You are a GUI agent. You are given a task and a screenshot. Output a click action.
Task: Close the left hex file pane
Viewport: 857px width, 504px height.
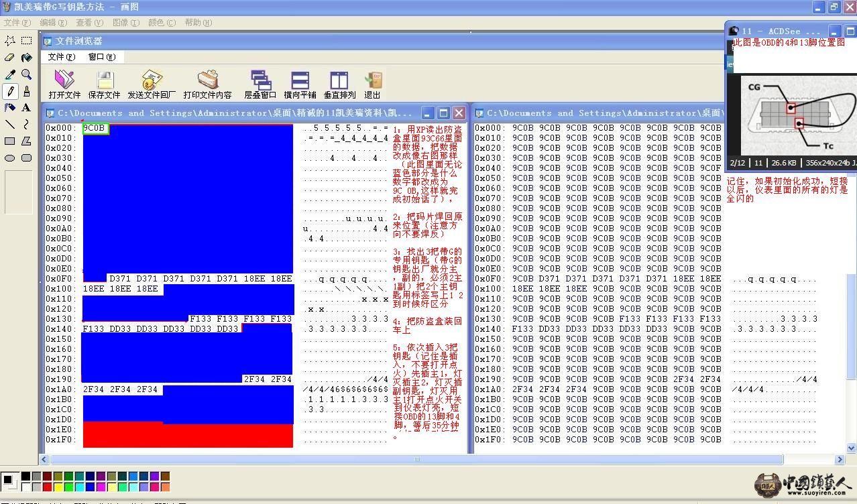click(459, 113)
